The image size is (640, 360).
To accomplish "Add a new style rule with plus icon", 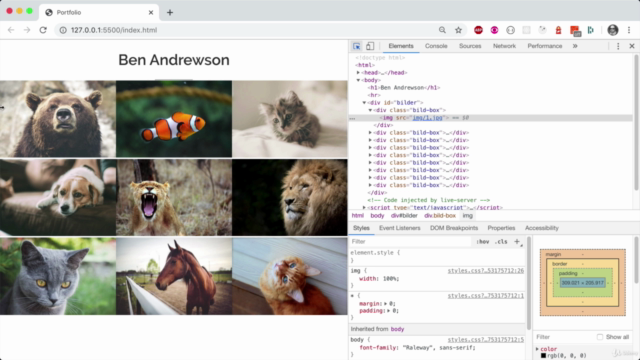I will coord(517,242).
